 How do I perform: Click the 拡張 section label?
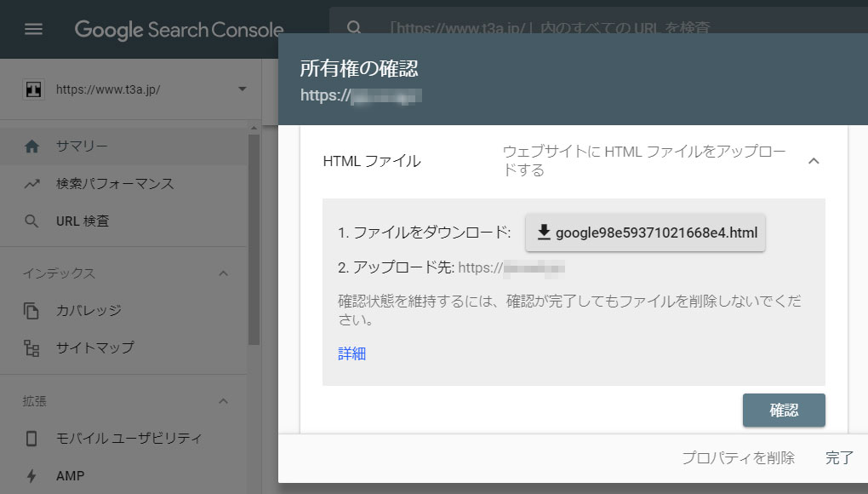(34, 401)
